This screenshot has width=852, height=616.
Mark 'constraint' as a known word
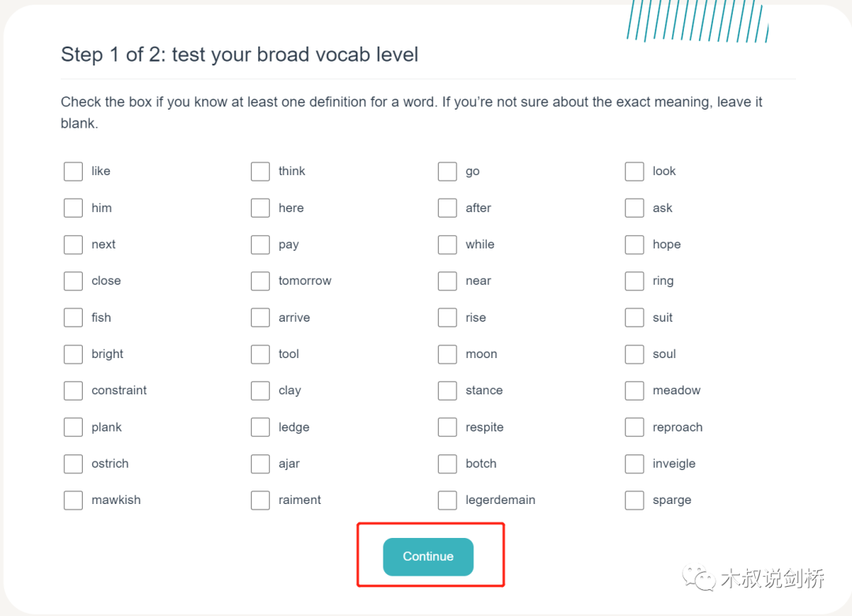(x=73, y=390)
